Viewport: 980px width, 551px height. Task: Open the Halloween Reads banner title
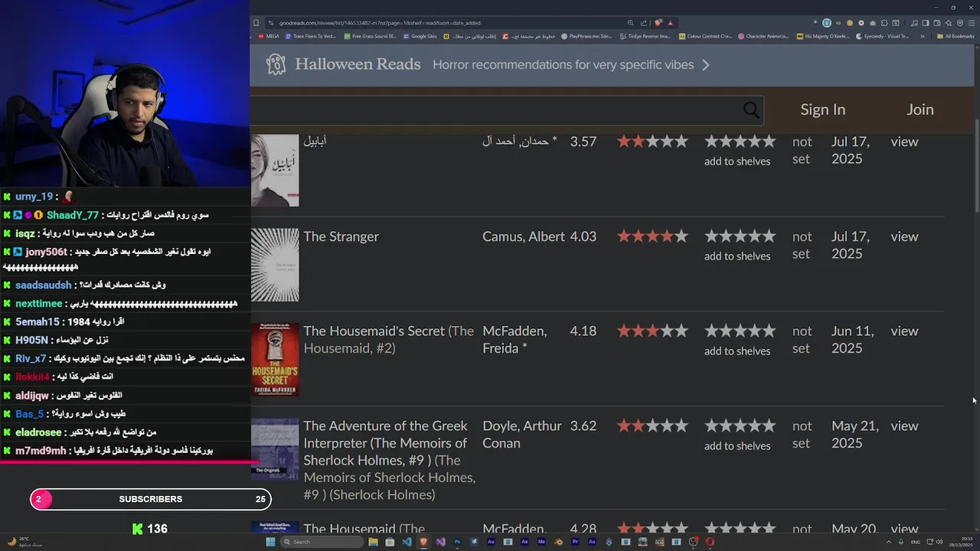pyautogui.click(x=358, y=64)
